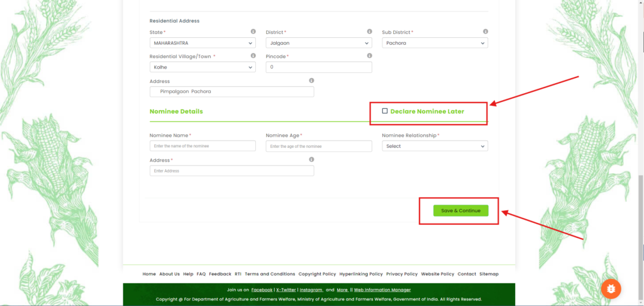
Task: Click the Residential Village/Town info icon
Action: tap(253, 55)
